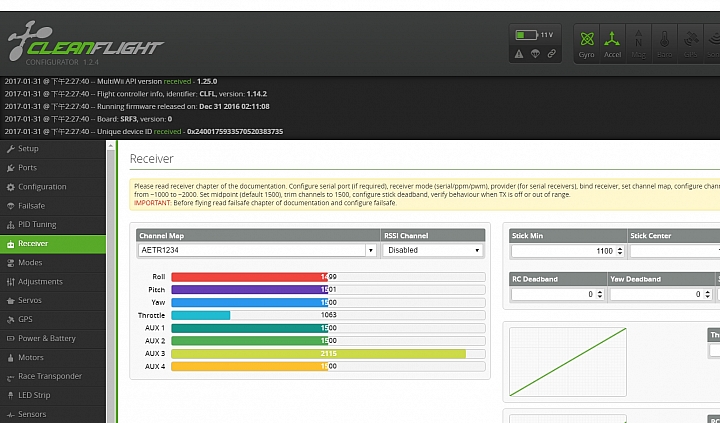Select the Receiver tab

coord(53,244)
